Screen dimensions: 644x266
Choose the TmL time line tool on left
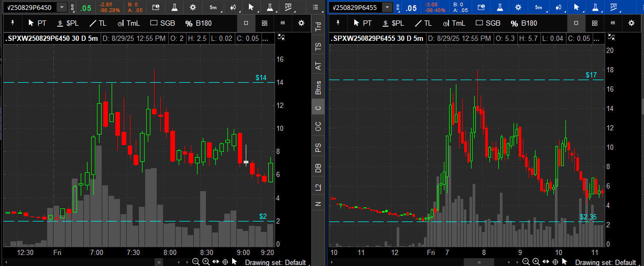tap(129, 23)
